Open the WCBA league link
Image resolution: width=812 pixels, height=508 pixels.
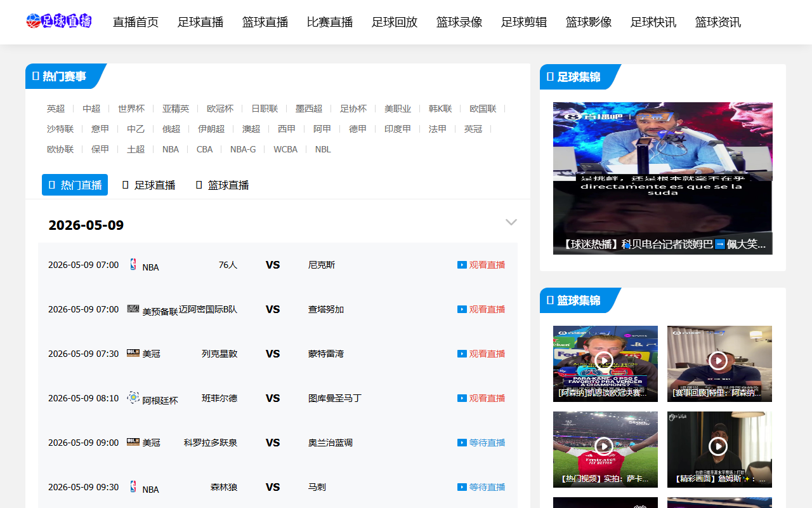click(x=285, y=149)
